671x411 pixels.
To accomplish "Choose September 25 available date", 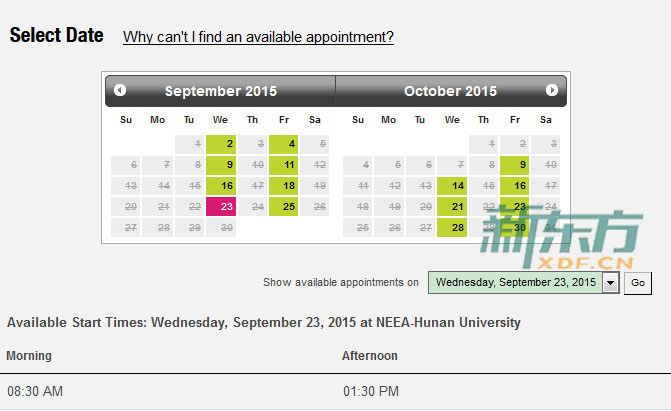I will 283,207.
